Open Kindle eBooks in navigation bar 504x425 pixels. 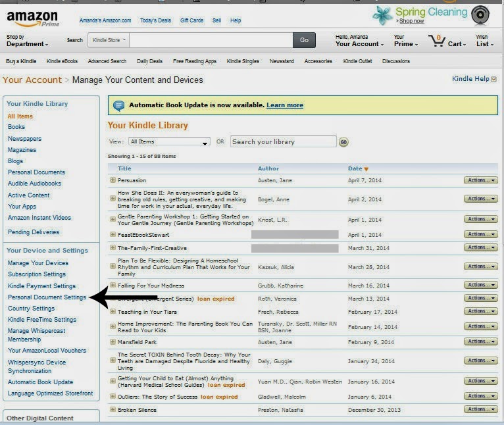(x=62, y=61)
